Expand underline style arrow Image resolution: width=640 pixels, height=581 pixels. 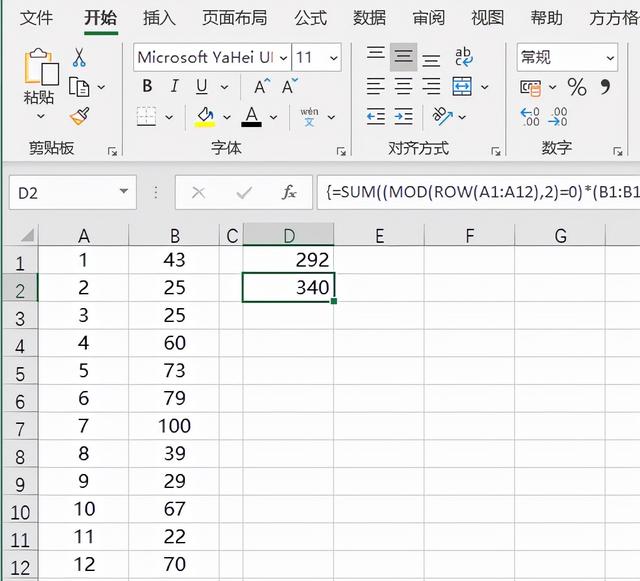[x=224, y=87]
